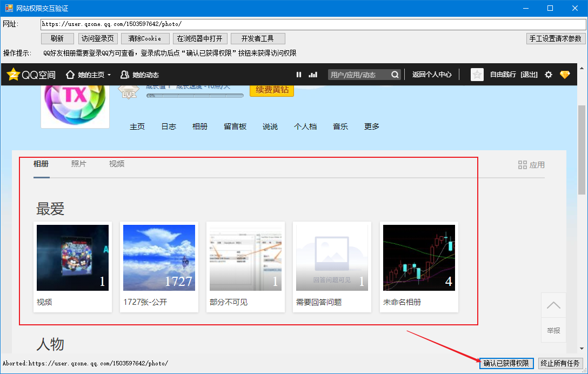
Task: Click the 自由践行 username link
Action: (x=503, y=75)
